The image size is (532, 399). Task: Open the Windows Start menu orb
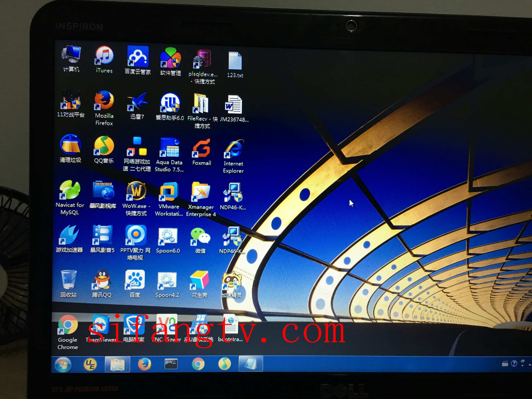point(63,364)
